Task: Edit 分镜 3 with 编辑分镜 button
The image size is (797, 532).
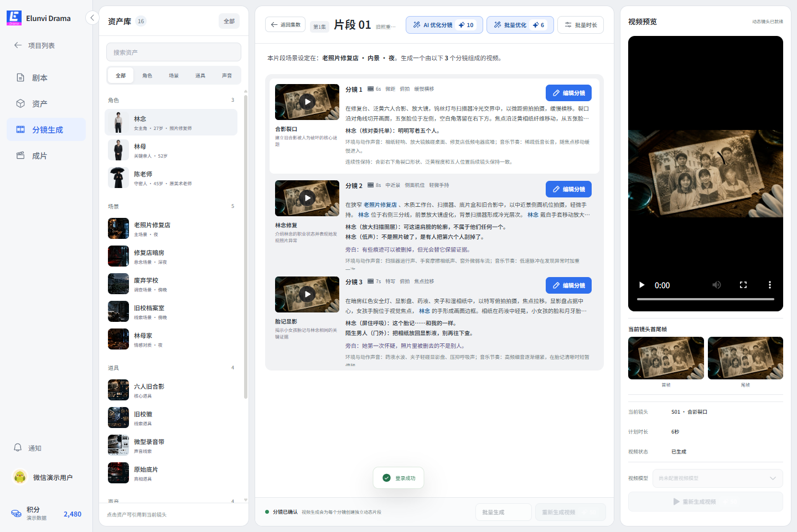Action: click(568, 285)
